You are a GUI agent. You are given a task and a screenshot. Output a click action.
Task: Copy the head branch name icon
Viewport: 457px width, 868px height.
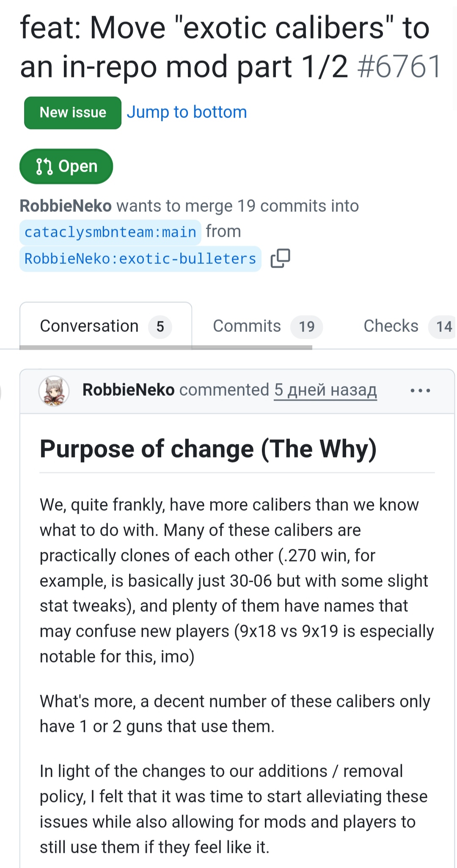(x=280, y=258)
